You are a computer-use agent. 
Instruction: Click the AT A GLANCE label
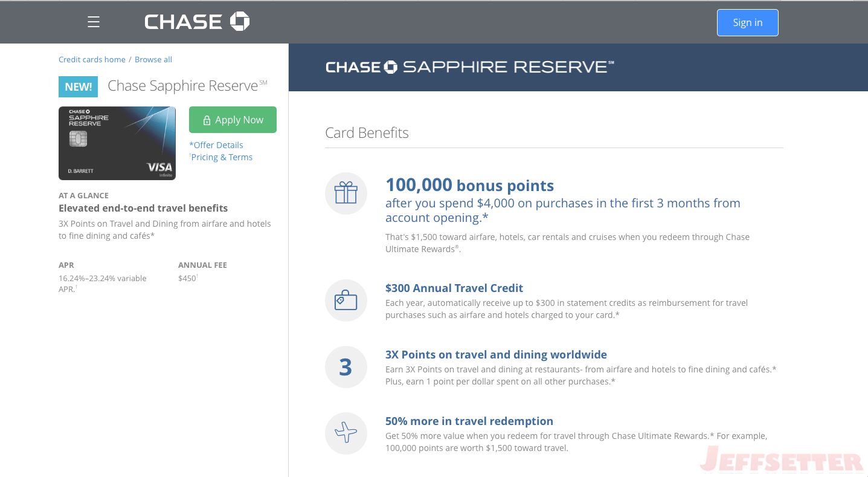coord(83,196)
